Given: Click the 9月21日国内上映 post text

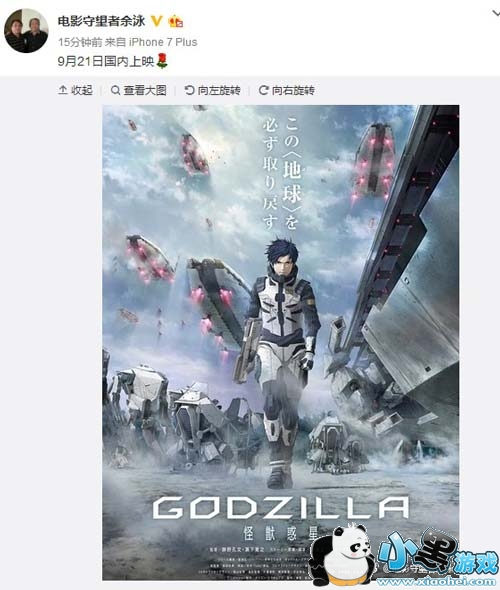Looking at the screenshot, I should coord(106,61).
